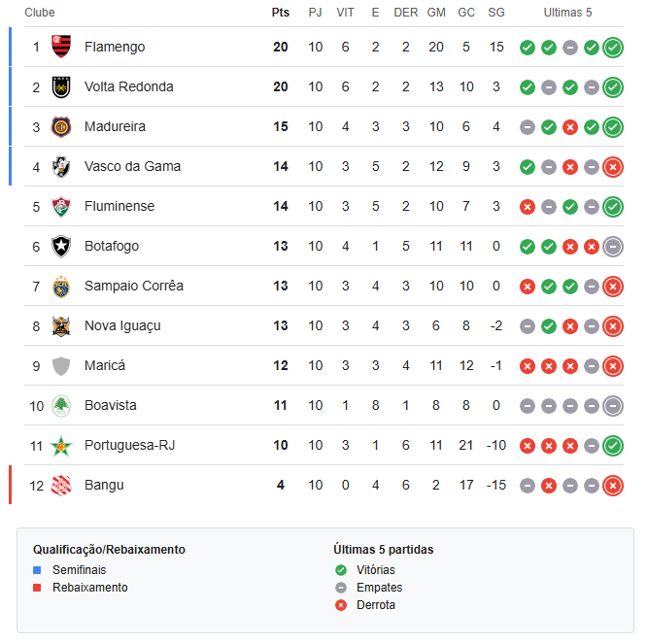Open the Boavista team name link
This screenshot has width=648, height=644.
click(x=111, y=405)
